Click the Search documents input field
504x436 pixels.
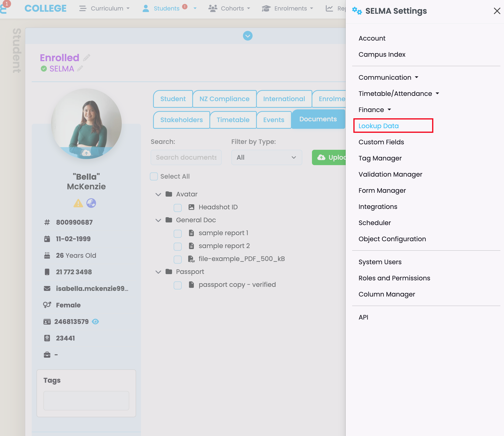coord(186,157)
